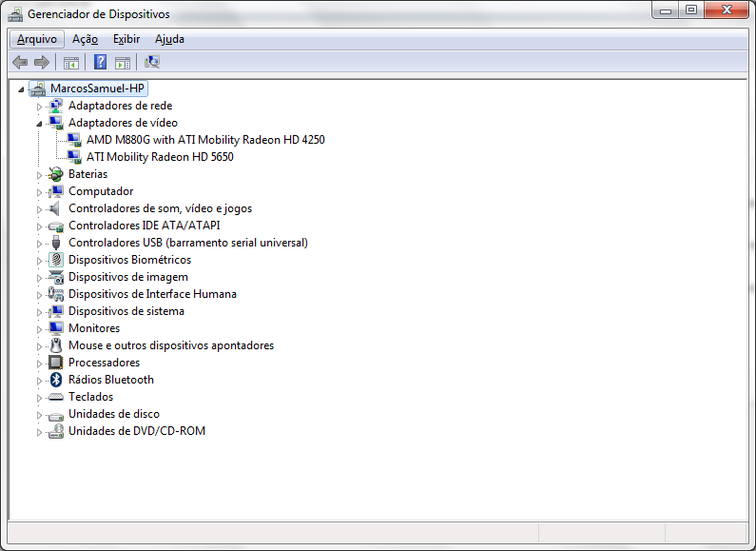Expand the Teclados node
Image resolution: width=756 pixels, height=551 pixels.
coord(39,398)
